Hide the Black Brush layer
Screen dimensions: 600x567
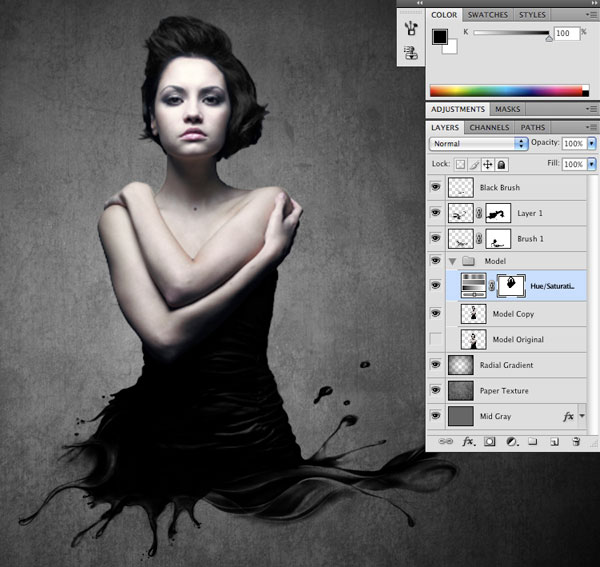435,187
